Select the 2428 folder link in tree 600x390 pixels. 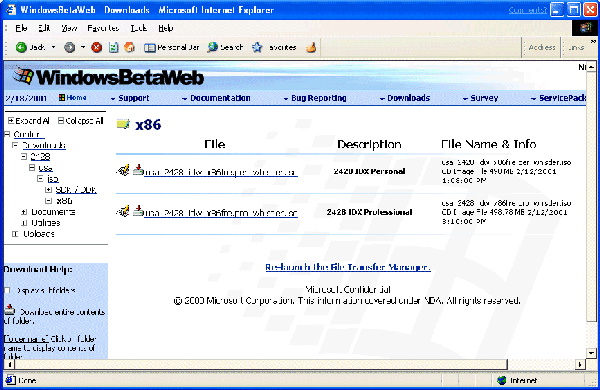tap(41, 157)
